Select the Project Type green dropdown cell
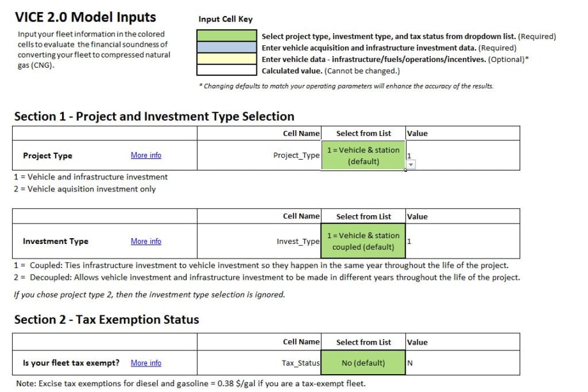 click(x=363, y=156)
